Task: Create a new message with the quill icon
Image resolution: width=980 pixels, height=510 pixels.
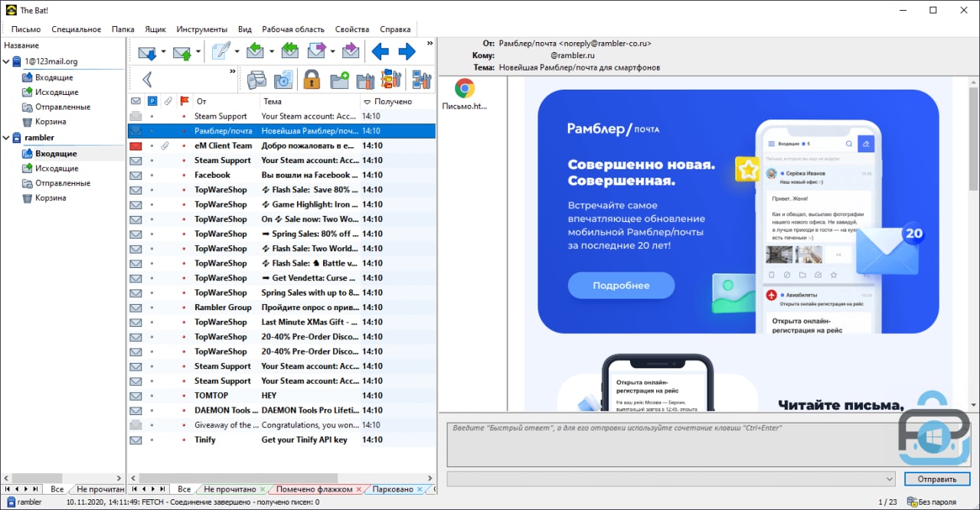Action: pyautogui.click(x=221, y=51)
